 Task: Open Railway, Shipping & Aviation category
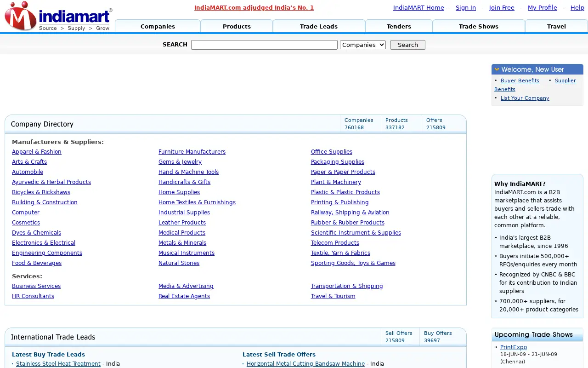coord(350,213)
